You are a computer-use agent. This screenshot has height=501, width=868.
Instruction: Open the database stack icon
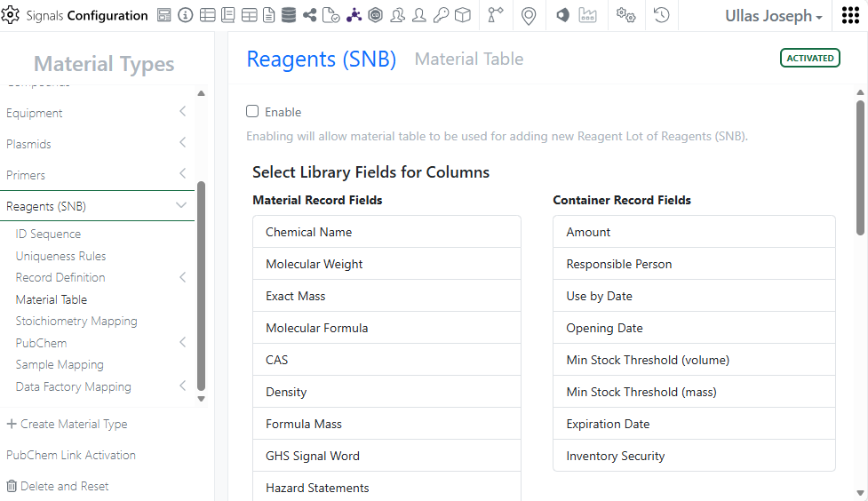(289, 15)
